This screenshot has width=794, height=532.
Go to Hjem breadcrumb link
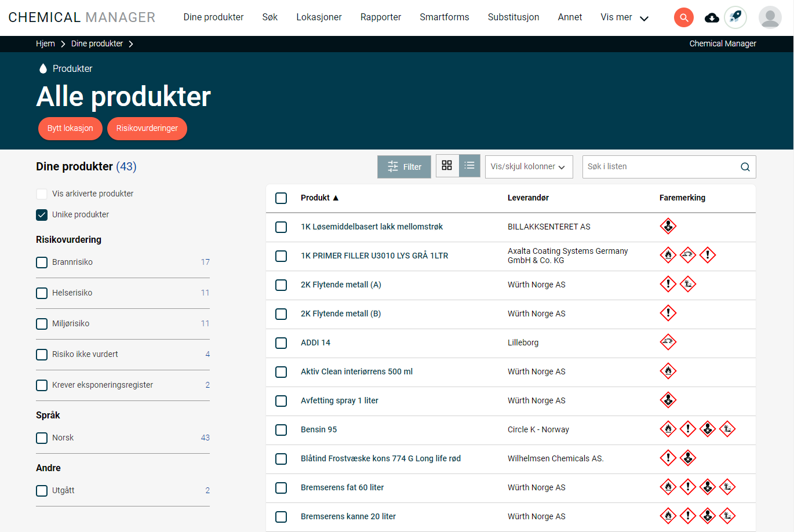pos(45,43)
